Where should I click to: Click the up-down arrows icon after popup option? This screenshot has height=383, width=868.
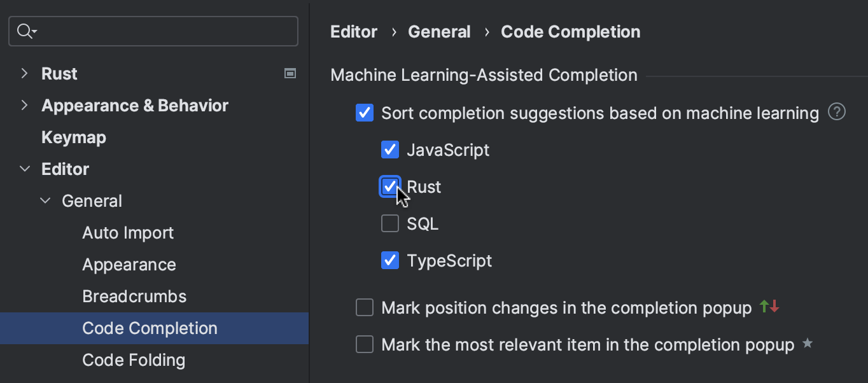769,306
